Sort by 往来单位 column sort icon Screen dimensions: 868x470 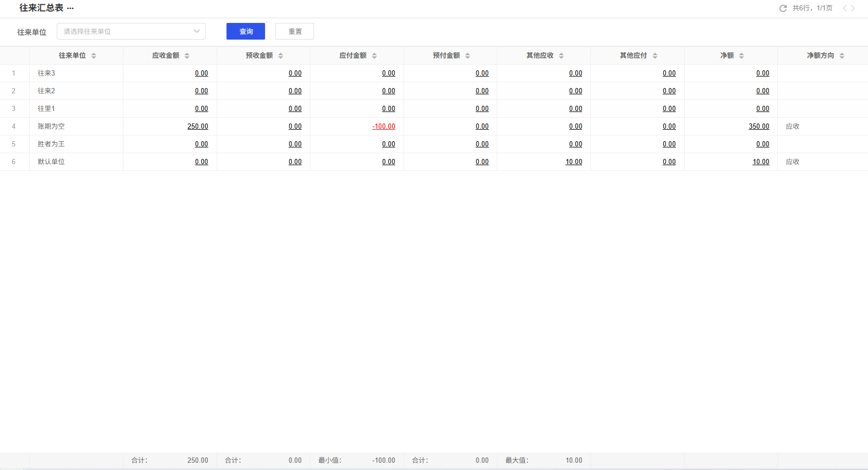pyautogui.click(x=94, y=56)
